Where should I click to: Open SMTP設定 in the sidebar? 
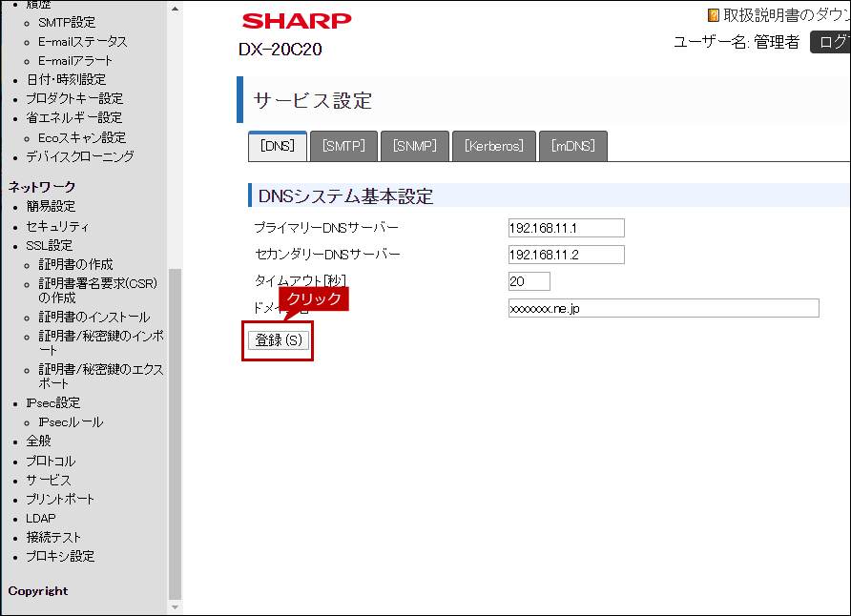pyautogui.click(x=67, y=22)
